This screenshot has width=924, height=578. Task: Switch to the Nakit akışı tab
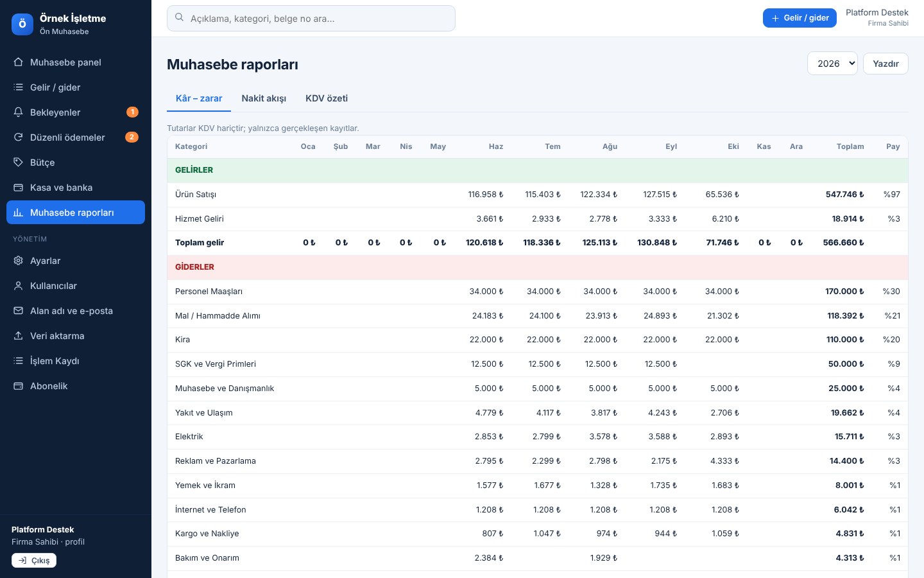point(264,98)
